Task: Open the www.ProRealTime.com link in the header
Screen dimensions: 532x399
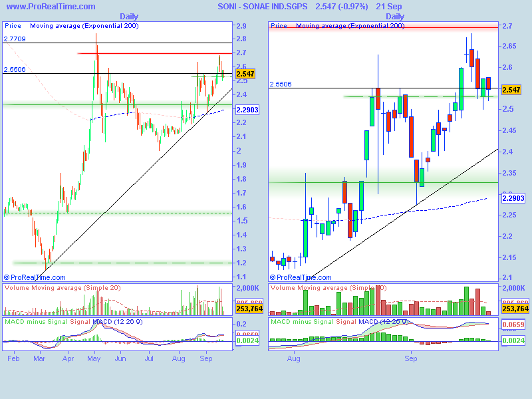Action: point(51,7)
